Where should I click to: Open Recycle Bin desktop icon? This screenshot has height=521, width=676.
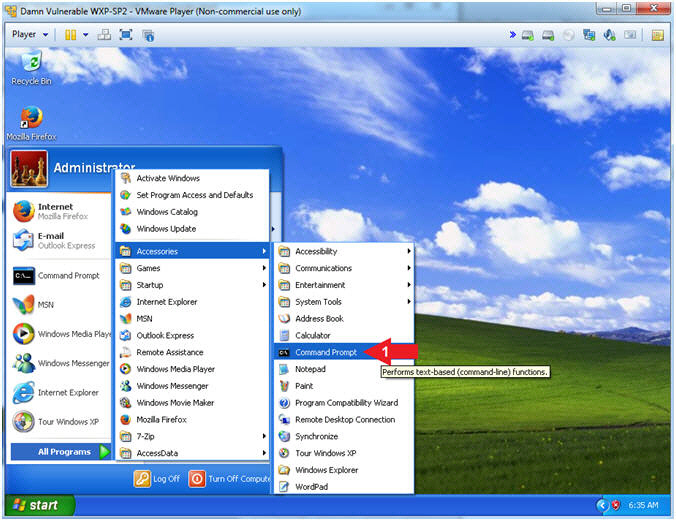(31, 68)
